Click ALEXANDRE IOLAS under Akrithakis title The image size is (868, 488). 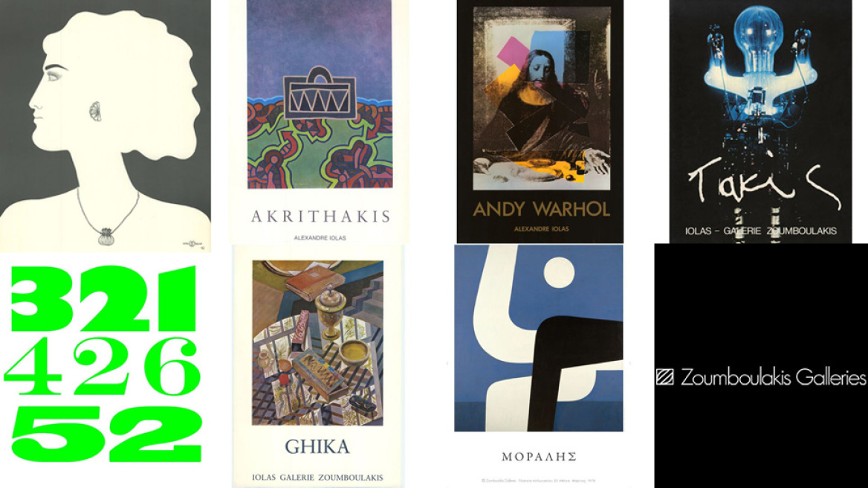[x=320, y=237]
